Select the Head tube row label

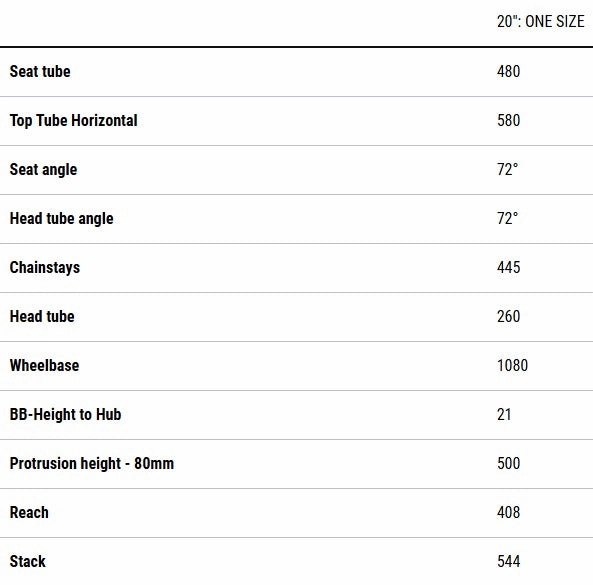(x=42, y=317)
